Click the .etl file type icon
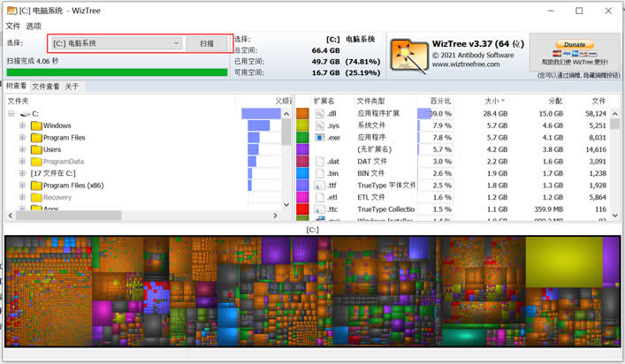This screenshot has width=625, height=364. pyautogui.click(x=320, y=198)
